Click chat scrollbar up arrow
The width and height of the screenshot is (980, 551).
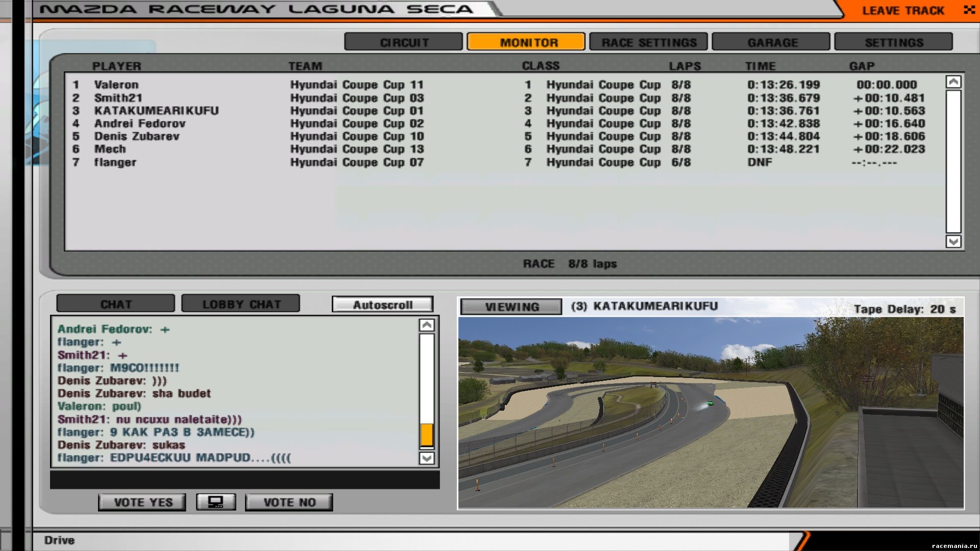pyautogui.click(x=427, y=325)
